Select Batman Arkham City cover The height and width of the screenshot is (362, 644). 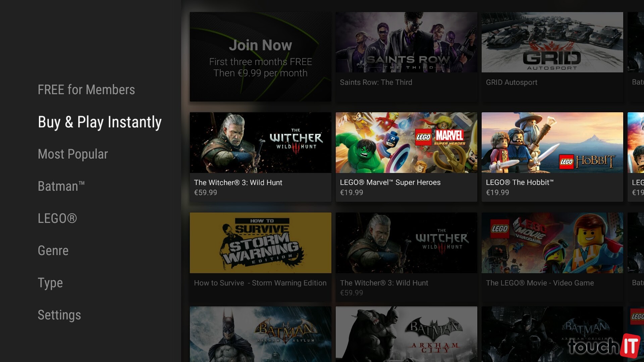[x=406, y=334]
